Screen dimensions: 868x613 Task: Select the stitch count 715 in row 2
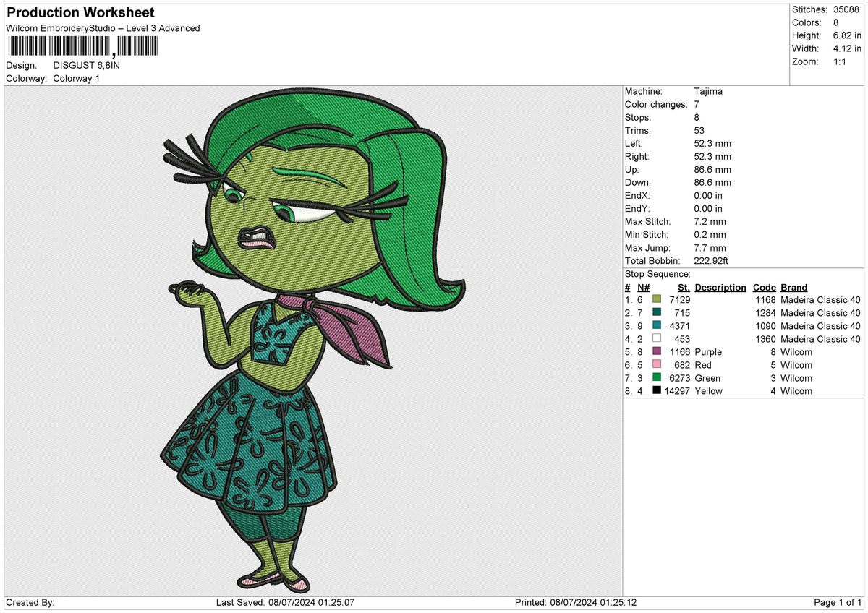(x=682, y=313)
